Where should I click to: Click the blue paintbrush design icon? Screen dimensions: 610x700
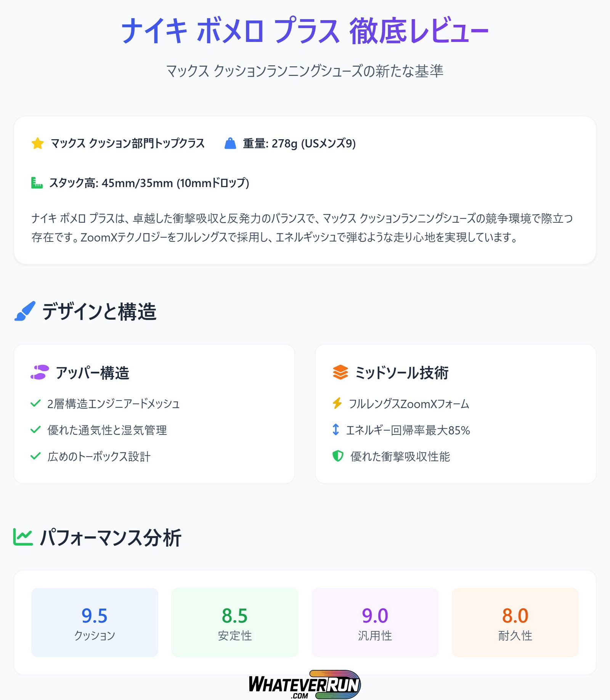pyautogui.click(x=25, y=311)
